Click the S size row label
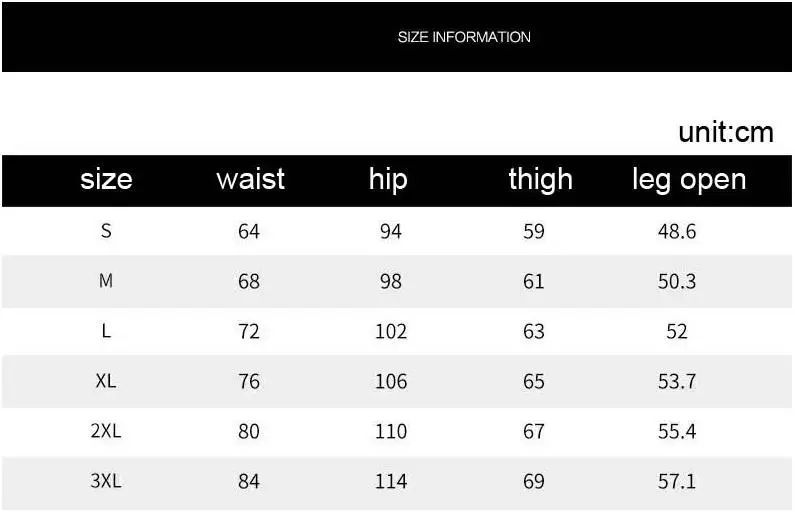Screen dimensions: 795x513 (x=106, y=231)
